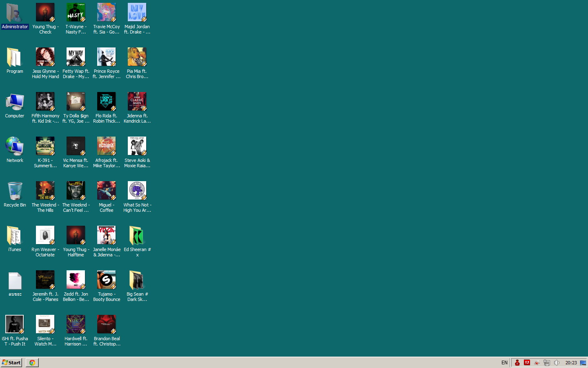Select Vic Mensa ft. Kanye West file
Screen dimensions: 588x368
[76, 153]
